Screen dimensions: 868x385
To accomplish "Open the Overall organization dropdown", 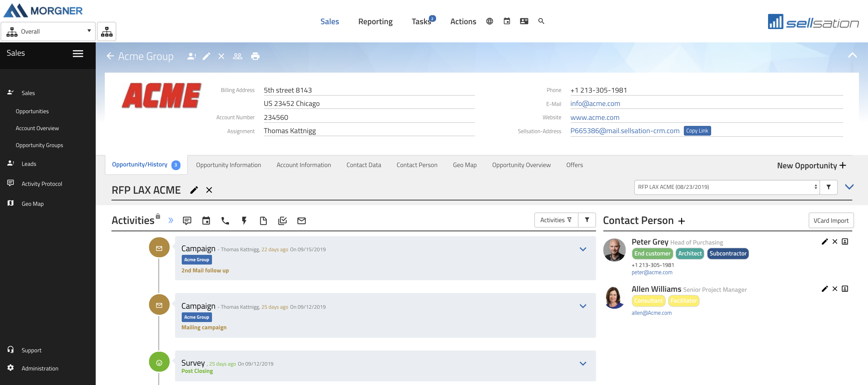I will click(48, 31).
